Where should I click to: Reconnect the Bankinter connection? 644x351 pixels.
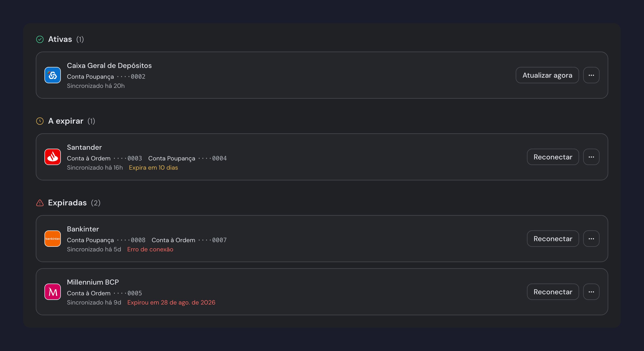tap(553, 239)
